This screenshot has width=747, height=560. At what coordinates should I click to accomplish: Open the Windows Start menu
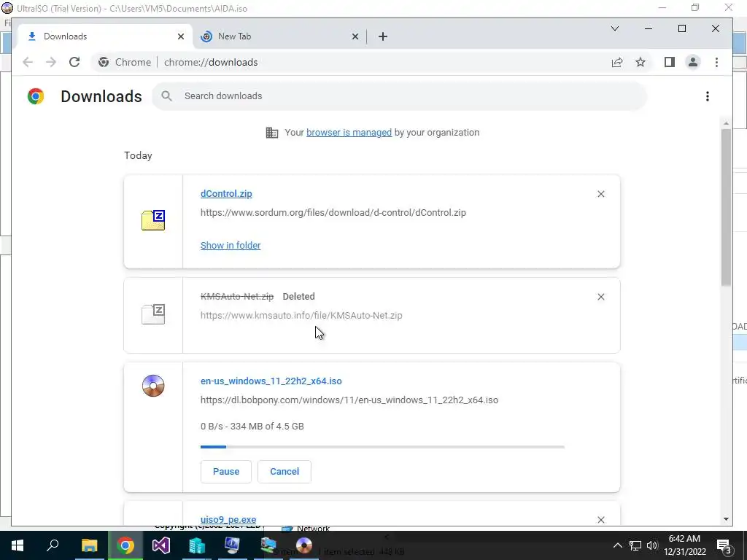18,545
